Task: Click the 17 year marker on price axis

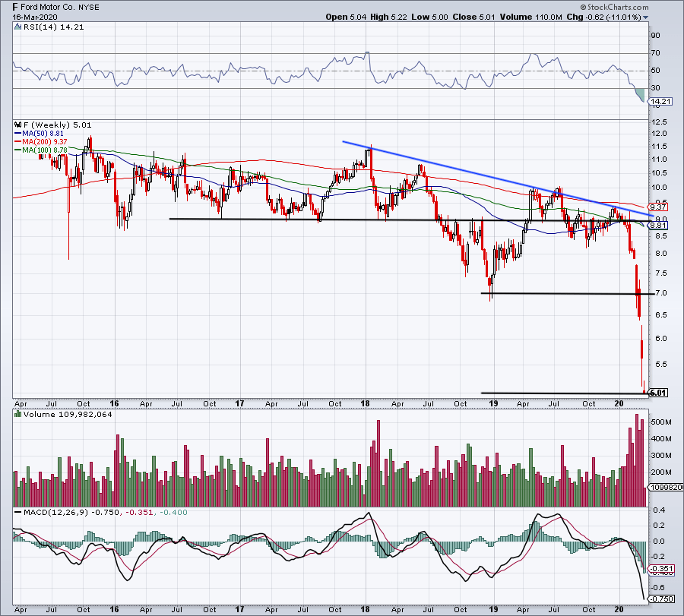Action: (x=240, y=403)
